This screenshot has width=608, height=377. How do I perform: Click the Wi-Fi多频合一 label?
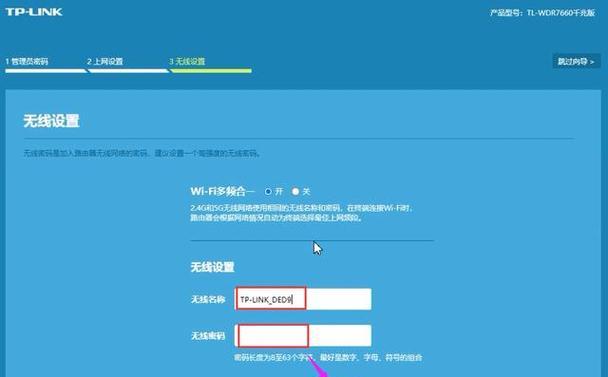click(223, 191)
